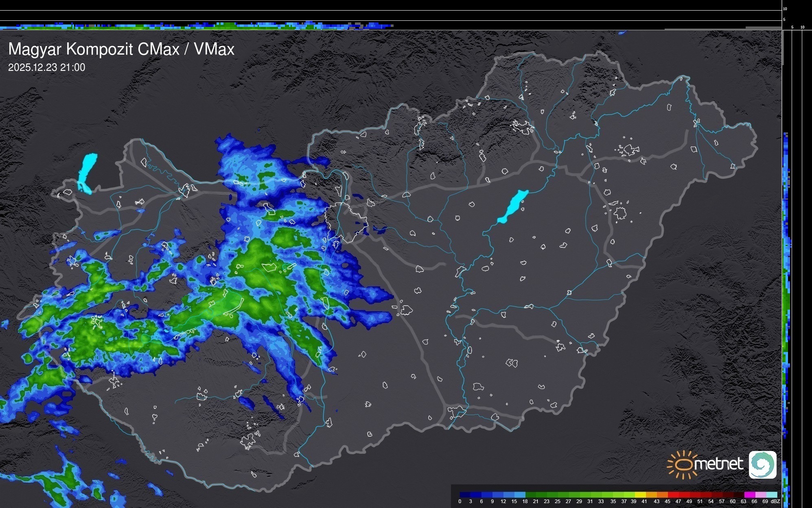Viewport: 812px width, 508px height.
Task: Click the 5 label on right side-panel axis
Action: point(792,27)
